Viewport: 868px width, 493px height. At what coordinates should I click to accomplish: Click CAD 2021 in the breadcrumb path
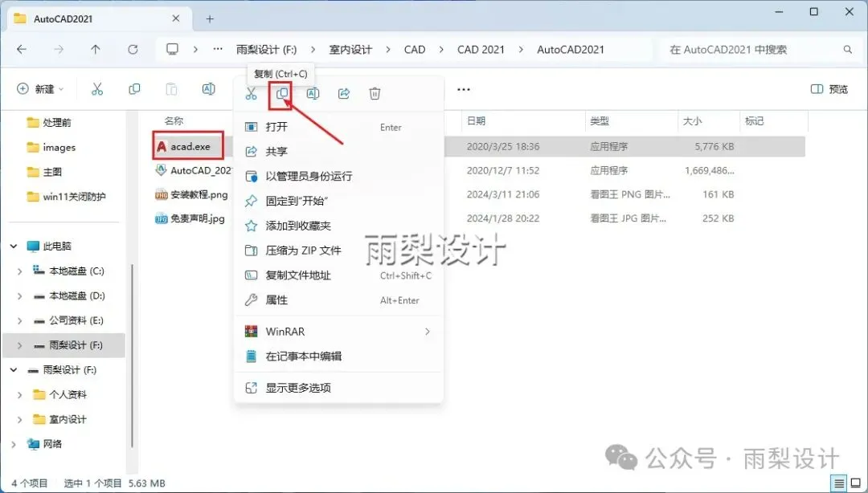[x=481, y=49]
